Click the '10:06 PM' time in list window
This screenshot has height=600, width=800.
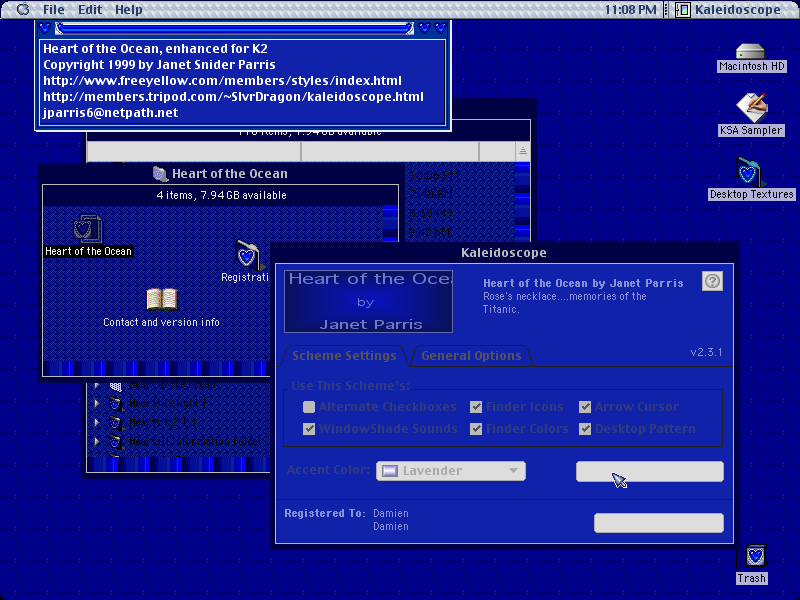tap(434, 176)
